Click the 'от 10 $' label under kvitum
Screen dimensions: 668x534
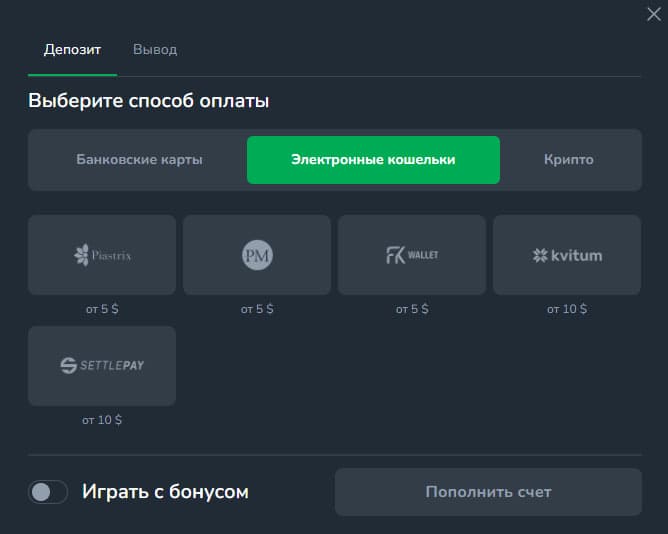coord(567,309)
